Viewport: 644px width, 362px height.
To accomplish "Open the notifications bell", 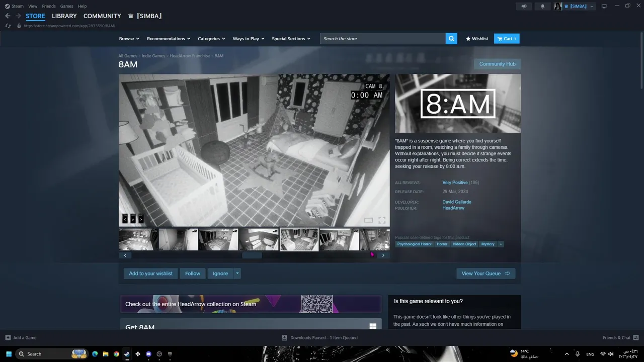I will (x=542, y=6).
